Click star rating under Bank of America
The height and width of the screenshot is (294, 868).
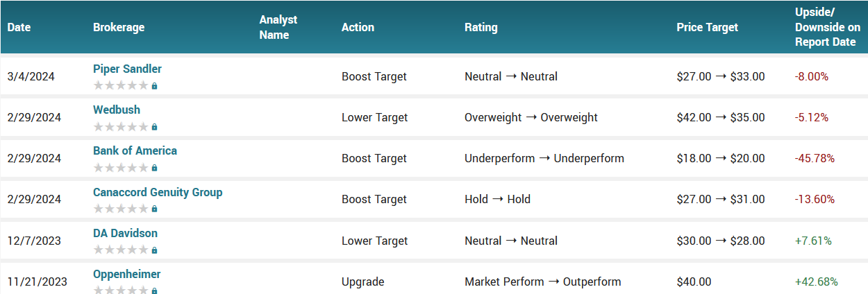pos(121,167)
